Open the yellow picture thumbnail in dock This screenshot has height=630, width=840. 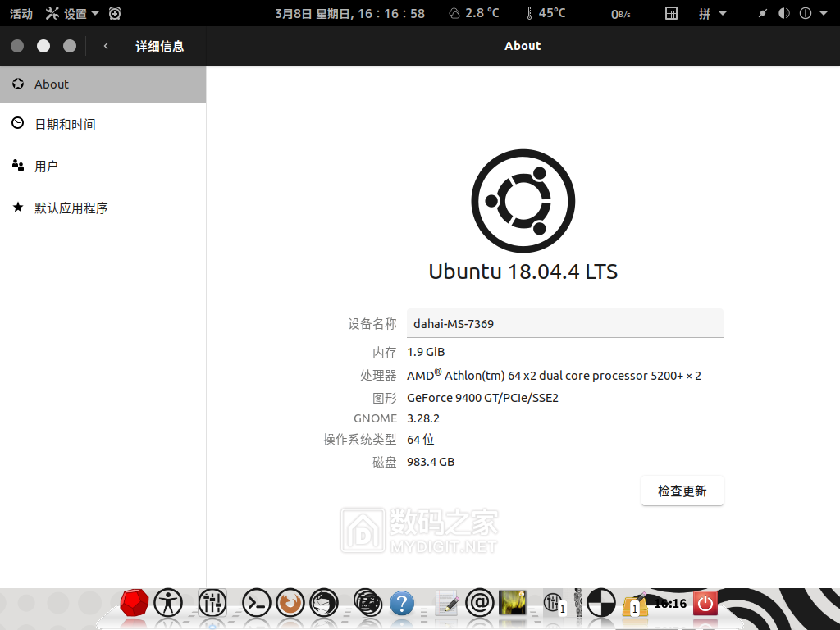[x=513, y=603]
